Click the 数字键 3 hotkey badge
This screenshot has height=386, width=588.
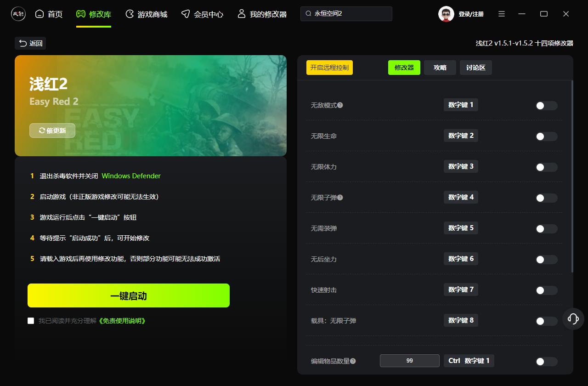(x=461, y=166)
